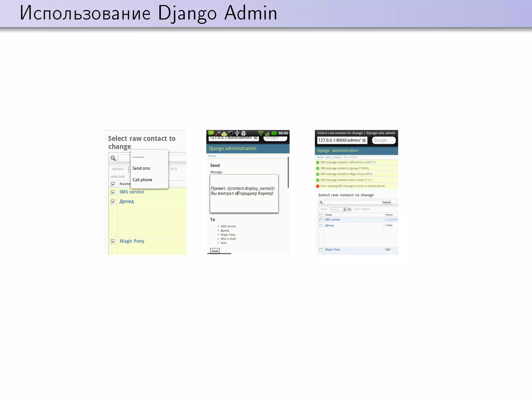Screen dimensions: 532x399
Task: Open the Magic Pony contact in the left list
Action: pos(132,241)
